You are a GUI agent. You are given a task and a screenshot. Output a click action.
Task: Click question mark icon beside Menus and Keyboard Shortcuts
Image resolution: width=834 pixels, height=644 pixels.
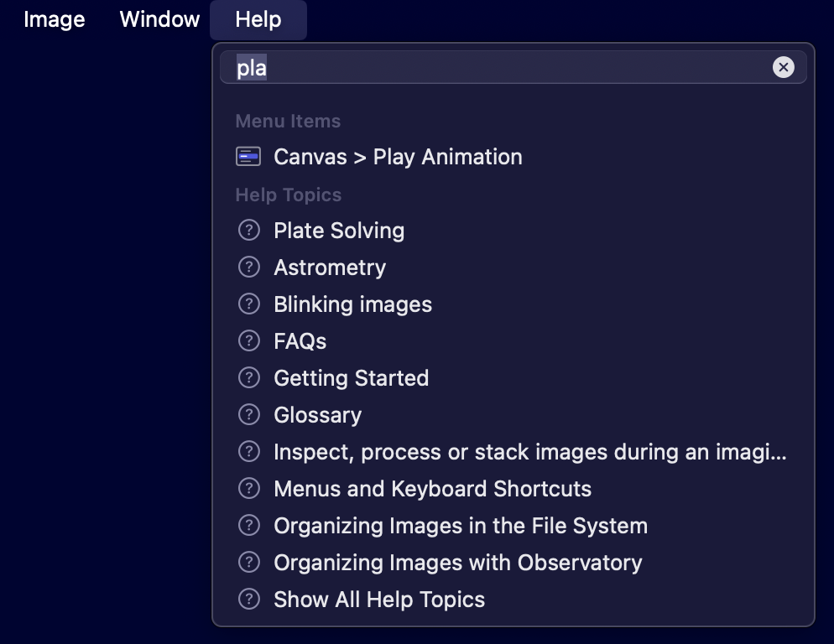249,488
